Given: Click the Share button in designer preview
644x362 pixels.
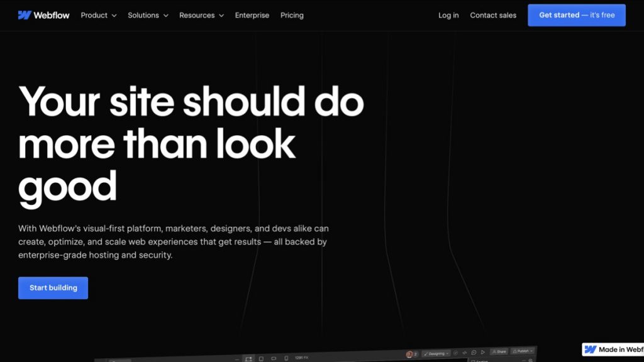Looking at the screenshot, I should tap(499, 352).
